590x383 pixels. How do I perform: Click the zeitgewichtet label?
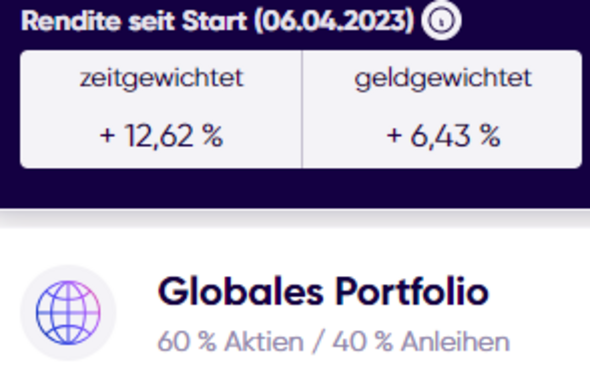161,79
